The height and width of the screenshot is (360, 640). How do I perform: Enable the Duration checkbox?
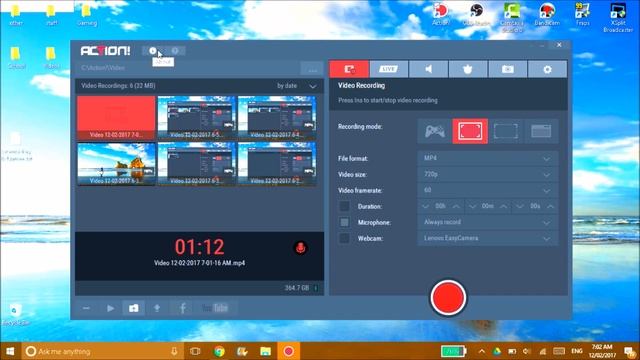344,206
